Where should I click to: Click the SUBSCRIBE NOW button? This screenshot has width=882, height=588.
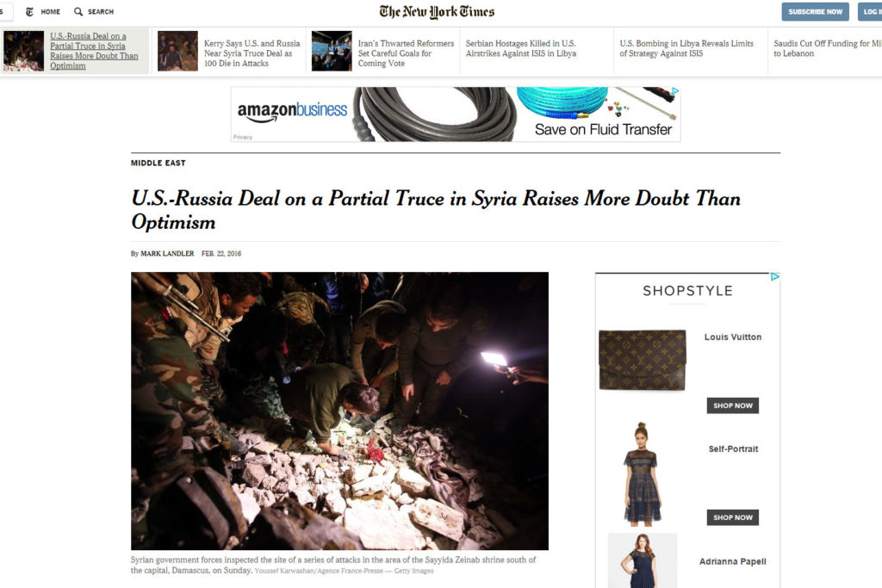[x=815, y=12]
